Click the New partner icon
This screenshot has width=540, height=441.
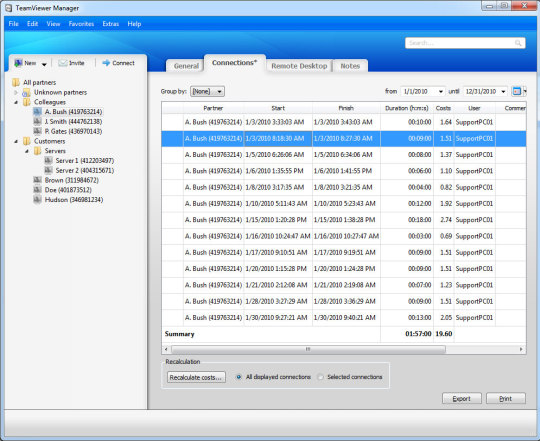point(18,63)
